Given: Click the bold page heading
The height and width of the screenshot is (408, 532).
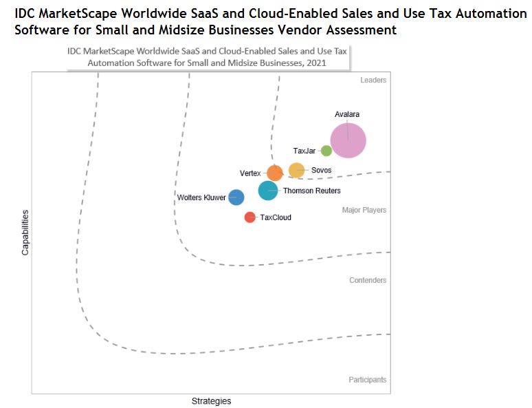Looking at the screenshot, I should (x=271, y=22).
